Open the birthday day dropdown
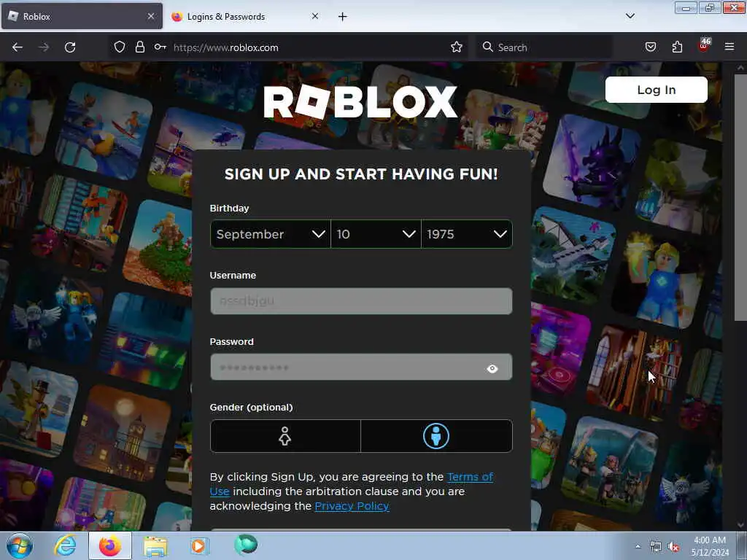The height and width of the screenshot is (560, 747). pyautogui.click(x=376, y=234)
